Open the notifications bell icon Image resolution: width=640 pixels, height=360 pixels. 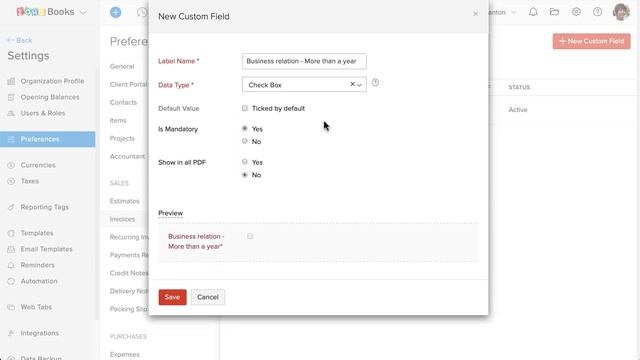pyautogui.click(x=533, y=12)
